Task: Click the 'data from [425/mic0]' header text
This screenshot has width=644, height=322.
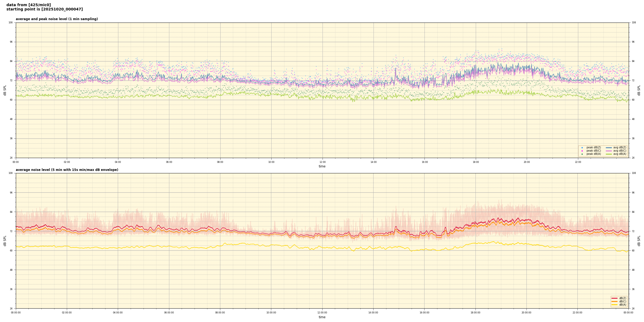Action: pos(28,5)
